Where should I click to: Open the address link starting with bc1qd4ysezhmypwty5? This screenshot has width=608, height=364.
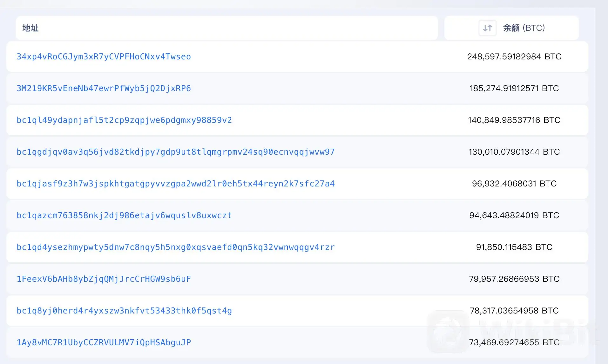pyautogui.click(x=176, y=247)
